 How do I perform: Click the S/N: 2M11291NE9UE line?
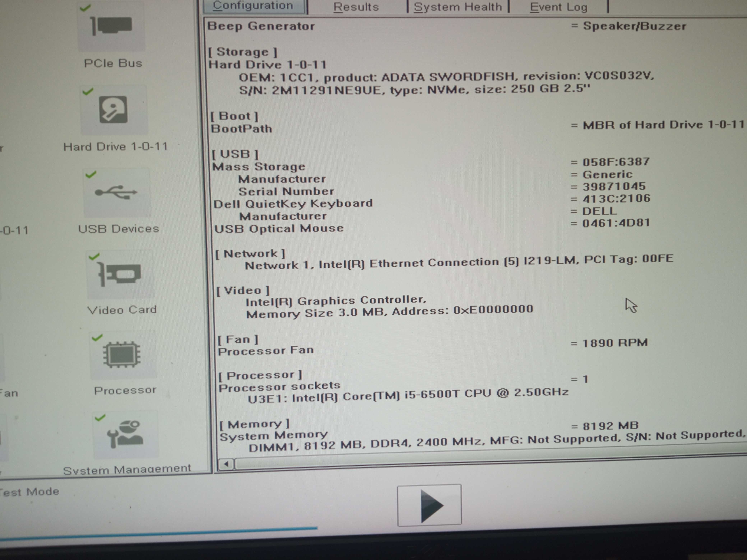click(415, 89)
